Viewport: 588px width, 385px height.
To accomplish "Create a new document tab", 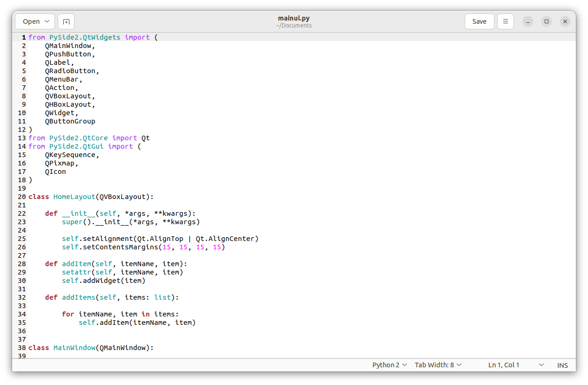I will [66, 21].
